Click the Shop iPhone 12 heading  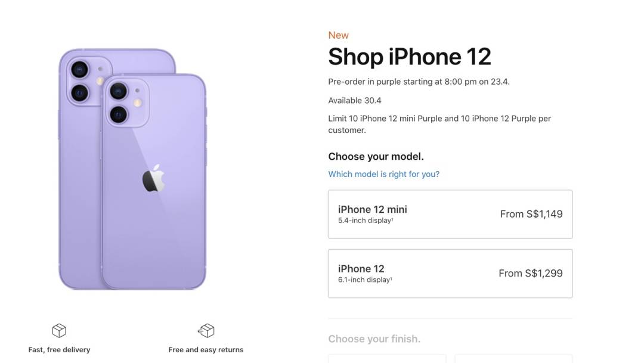coord(410,57)
